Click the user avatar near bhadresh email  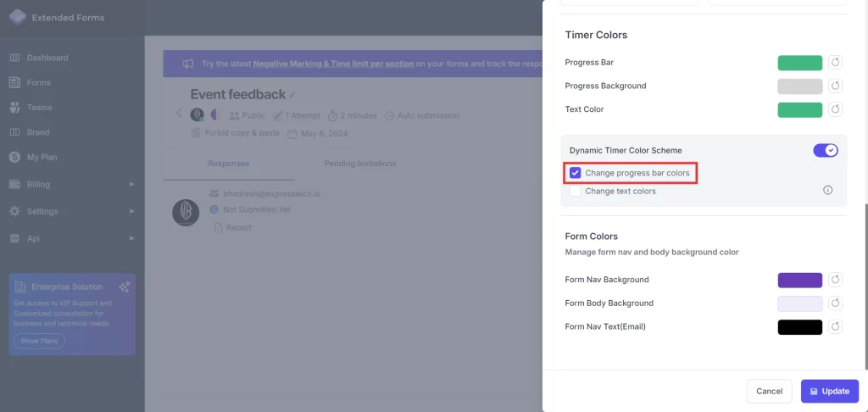pyautogui.click(x=186, y=213)
